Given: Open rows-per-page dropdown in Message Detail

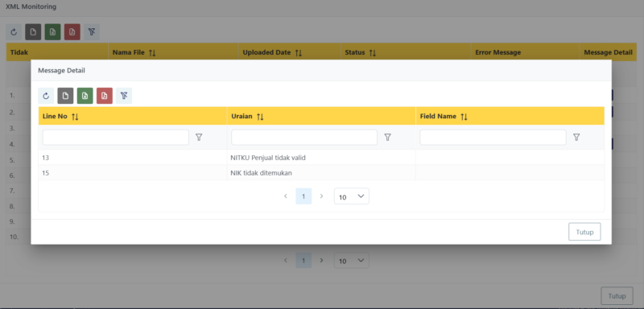Looking at the screenshot, I should coord(352,196).
